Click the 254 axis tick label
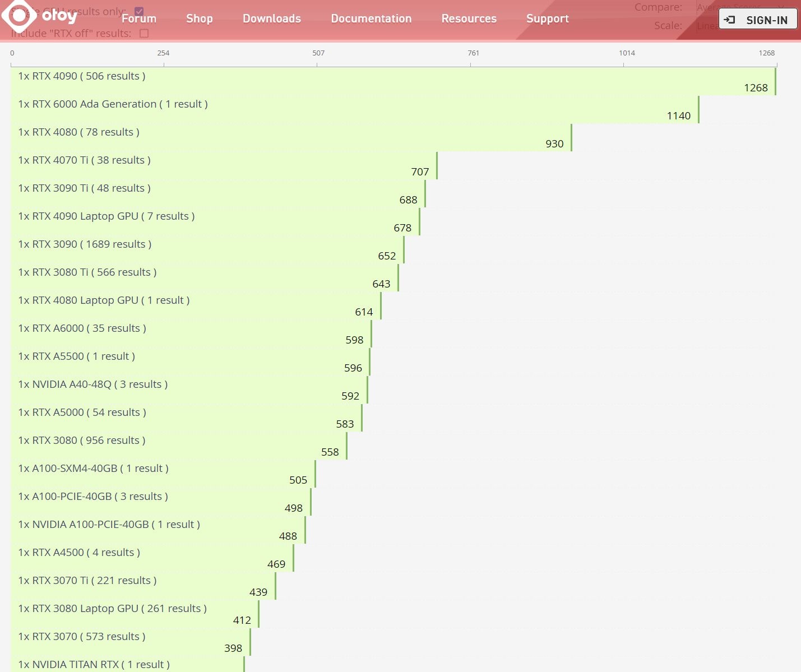801x672 pixels. (163, 53)
